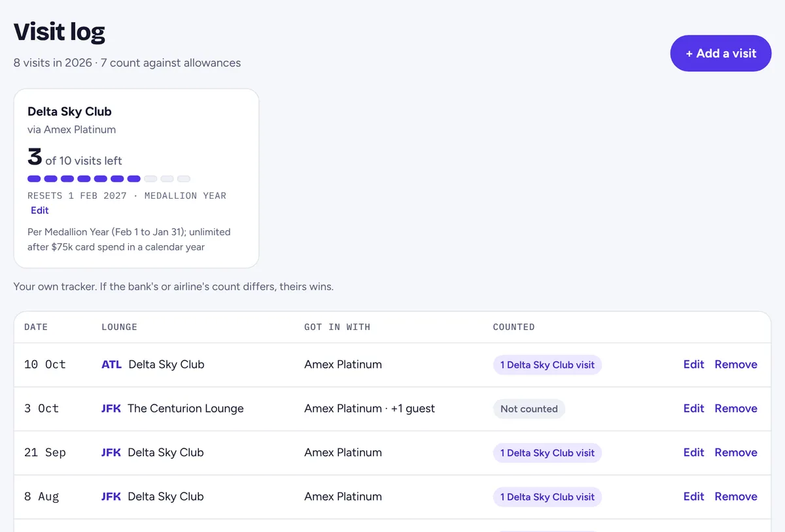
Task: Click the COUNTED column header
Action: (x=514, y=327)
